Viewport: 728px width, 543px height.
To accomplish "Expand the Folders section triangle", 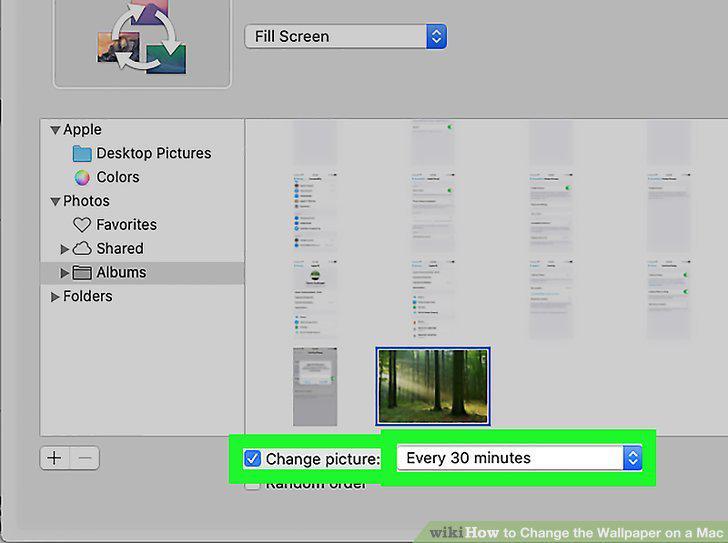I will [x=55, y=297].
